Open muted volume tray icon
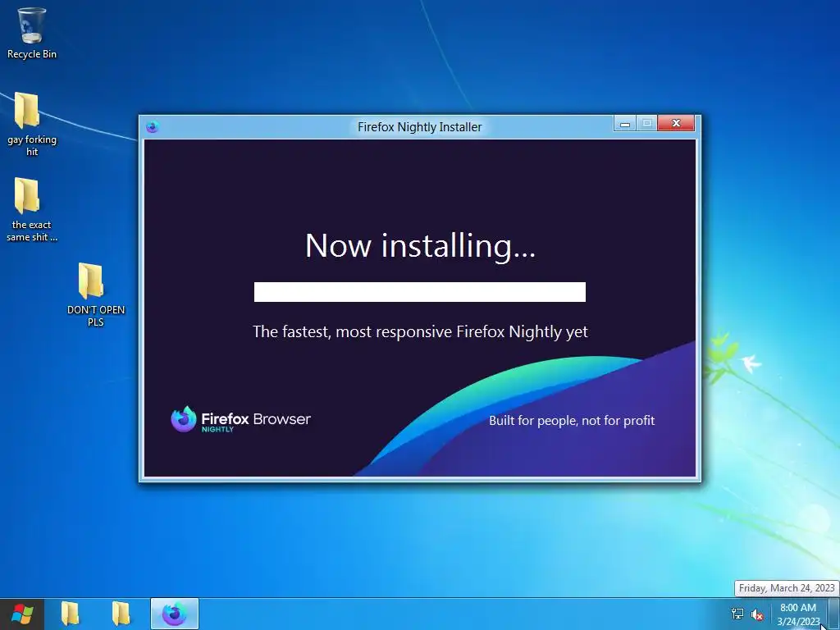Viewport: 840px width, 630px height. (x=757, y=614)
